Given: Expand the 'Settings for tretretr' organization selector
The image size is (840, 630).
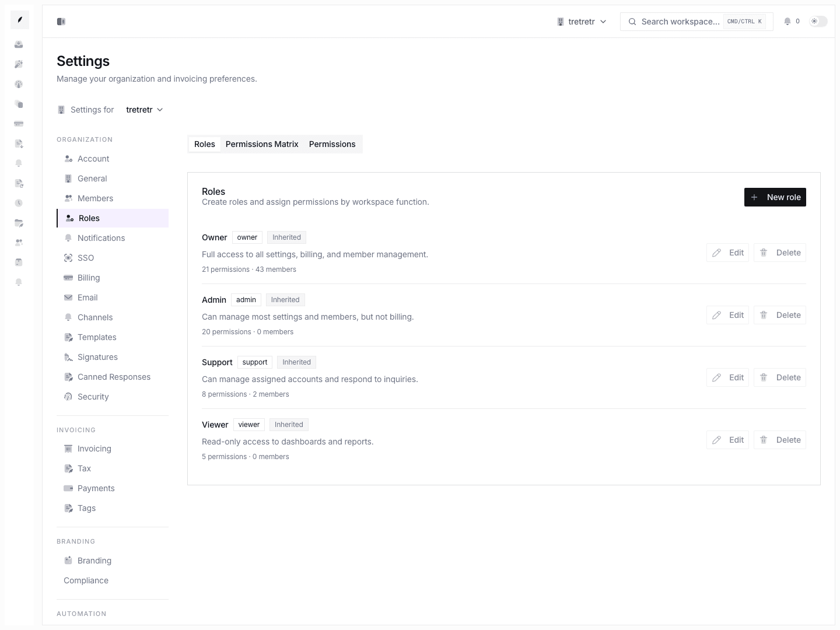Looking at the screenshot, I should (x=145, y=110).
